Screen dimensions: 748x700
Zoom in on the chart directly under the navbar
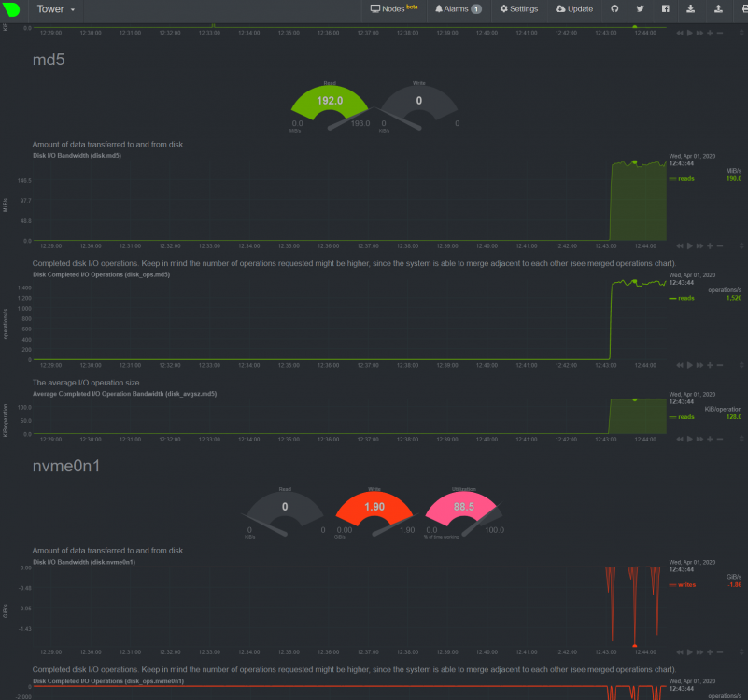710,33
